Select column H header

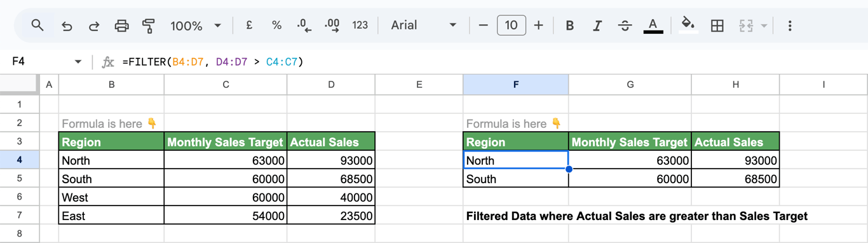pyautogui.click(x=735, y=84)
